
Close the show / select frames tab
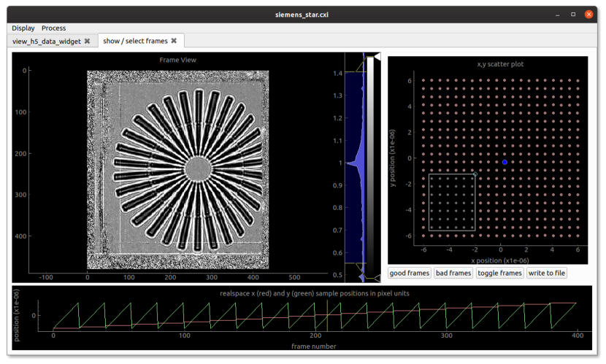175,42
